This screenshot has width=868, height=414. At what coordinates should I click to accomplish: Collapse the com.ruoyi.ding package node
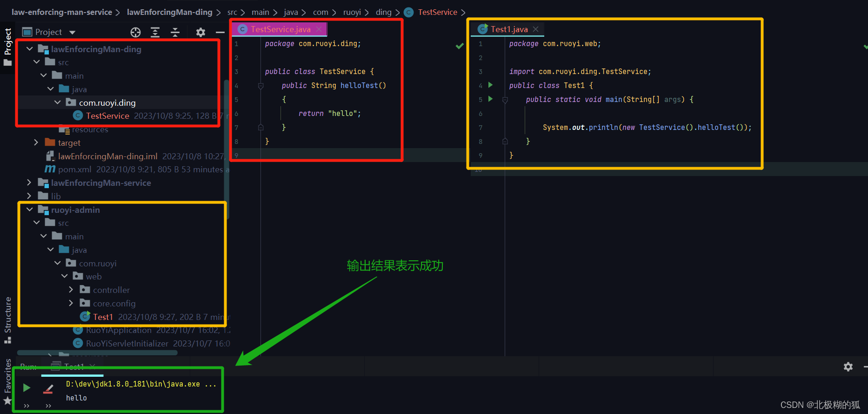(58, 102)
